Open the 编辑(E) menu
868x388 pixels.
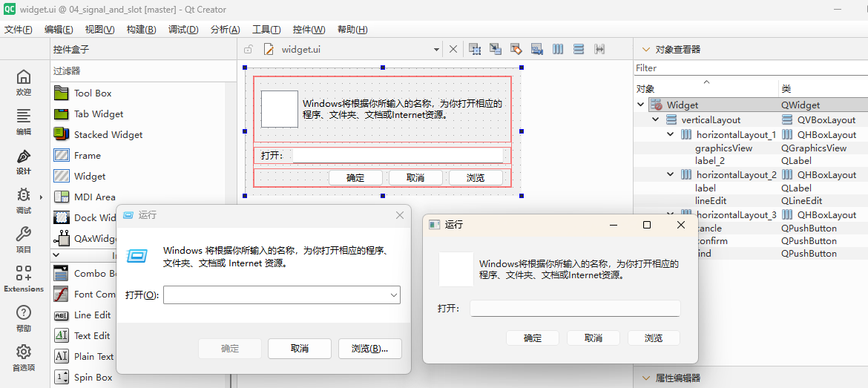[x=59, y=30]
